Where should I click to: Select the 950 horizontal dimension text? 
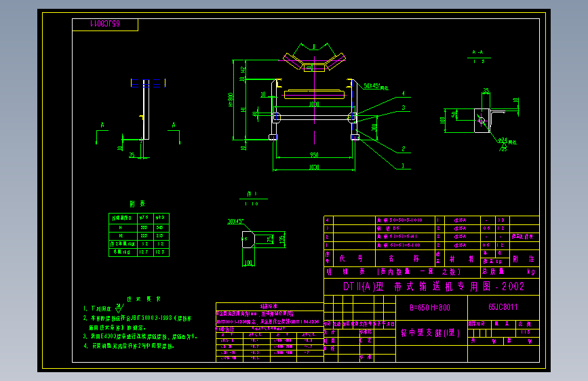click(314, 155)
